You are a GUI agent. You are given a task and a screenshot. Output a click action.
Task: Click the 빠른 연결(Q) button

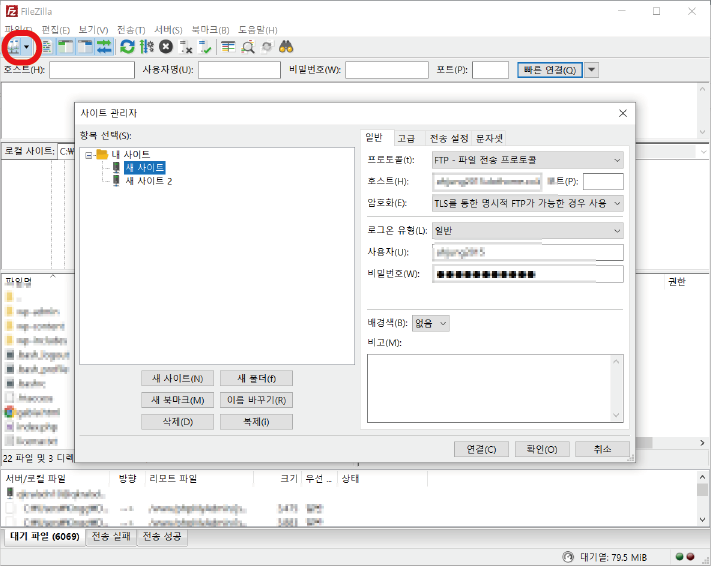pyautogui.click(x=550, y=70)
